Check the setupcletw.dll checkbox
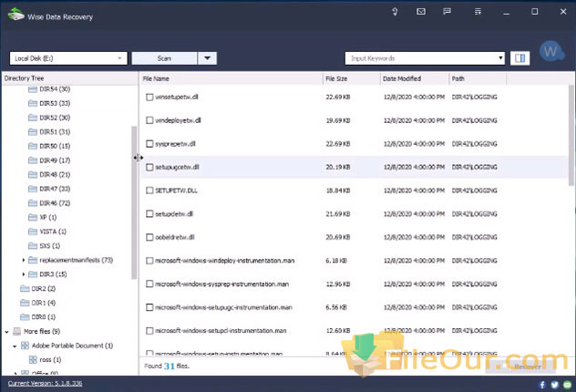 point(149,214)
